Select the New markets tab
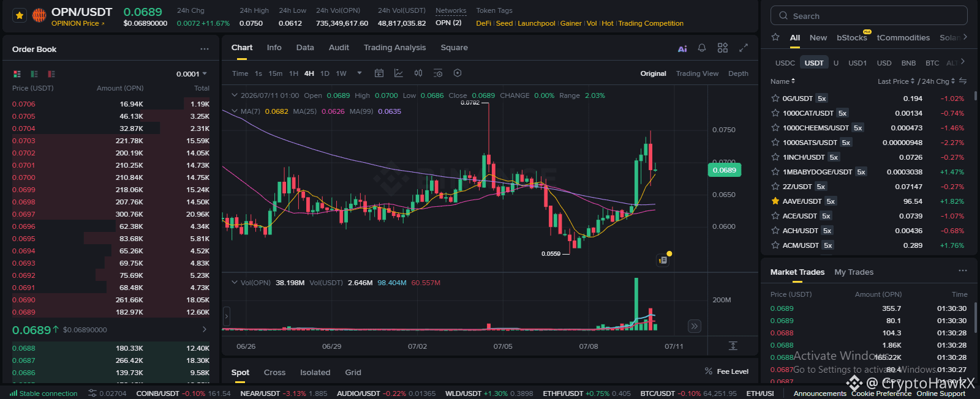The width and height of the screenshot is (980, 399). pyautogui.click(x=818, y=37)
